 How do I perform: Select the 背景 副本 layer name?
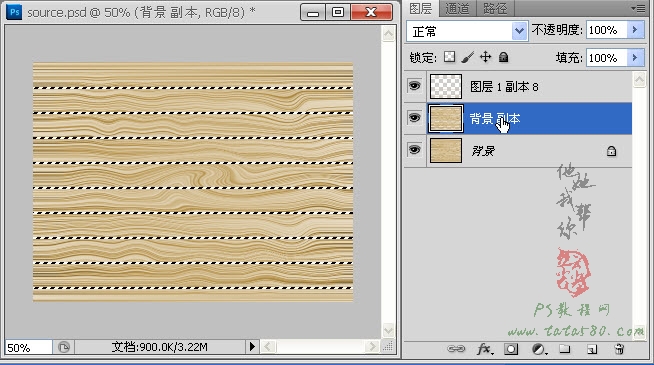[x=495, y=119]
